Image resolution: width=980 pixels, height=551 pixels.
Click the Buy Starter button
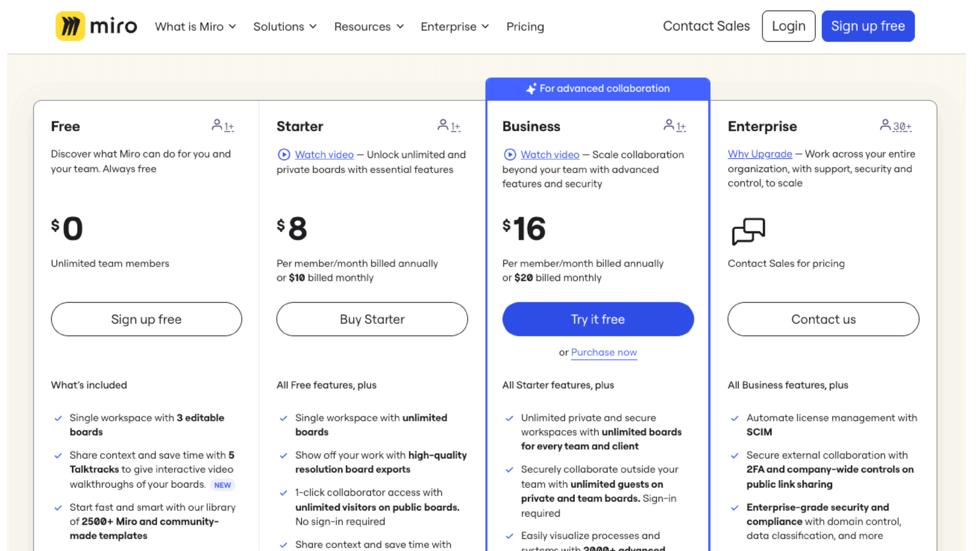(x=372, y=319)
